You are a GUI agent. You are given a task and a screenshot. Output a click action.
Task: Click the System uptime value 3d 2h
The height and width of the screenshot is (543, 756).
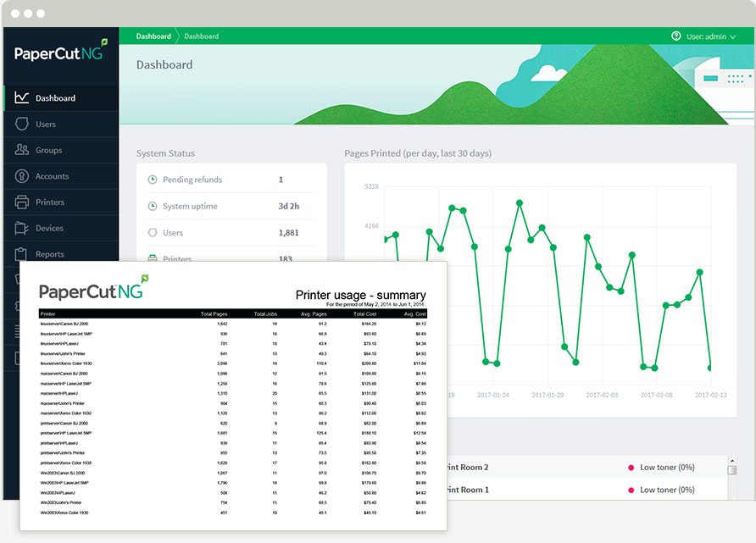[289, 206]
